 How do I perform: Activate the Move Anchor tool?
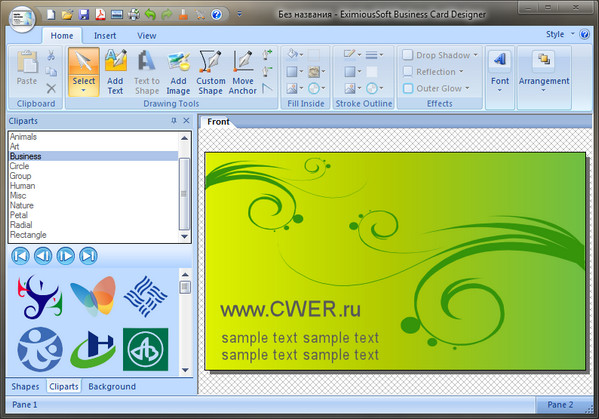[x=243, y=72]
